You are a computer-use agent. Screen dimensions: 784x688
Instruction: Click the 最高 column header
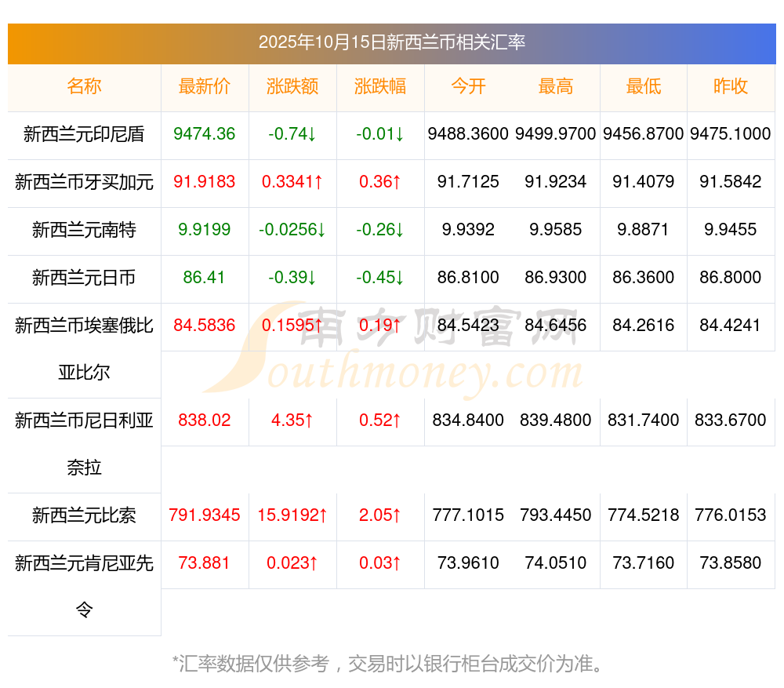pos(555,86)
